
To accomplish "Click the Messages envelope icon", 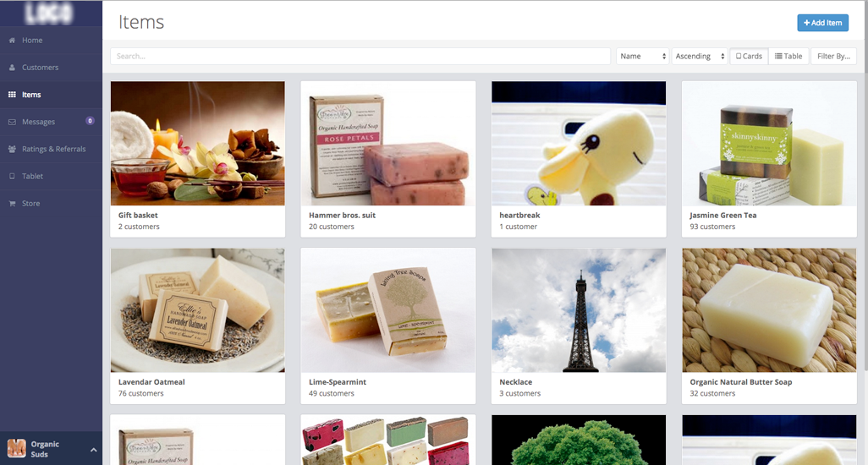I will pos(12,122).
